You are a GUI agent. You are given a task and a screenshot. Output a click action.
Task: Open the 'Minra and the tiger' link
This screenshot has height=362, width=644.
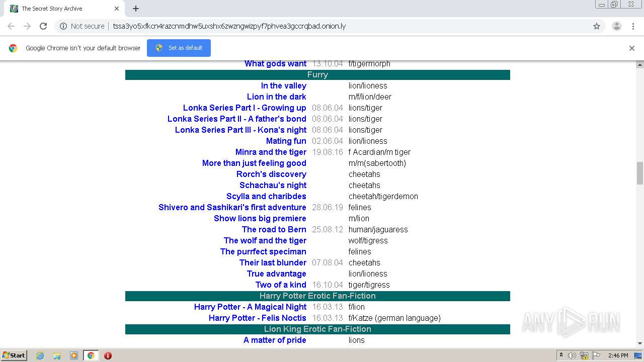pos(271,152)
